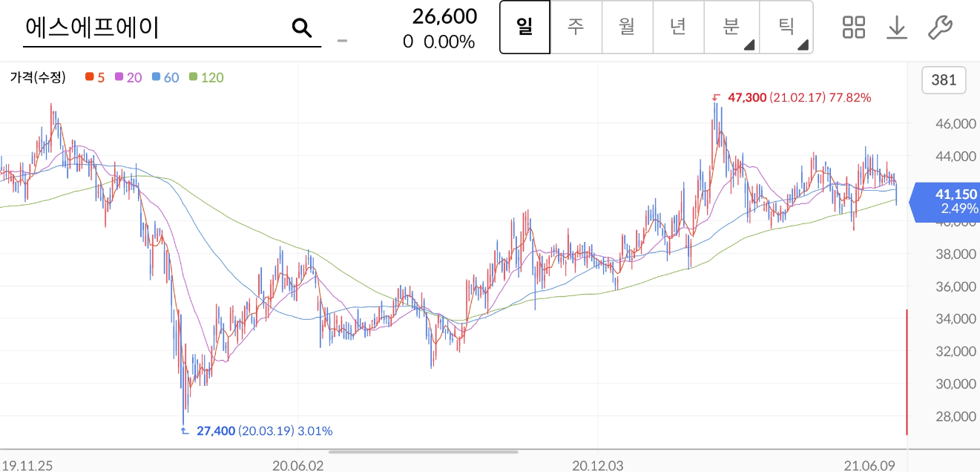Select the 월 (monthly) period tab

[x=627, y=27]
